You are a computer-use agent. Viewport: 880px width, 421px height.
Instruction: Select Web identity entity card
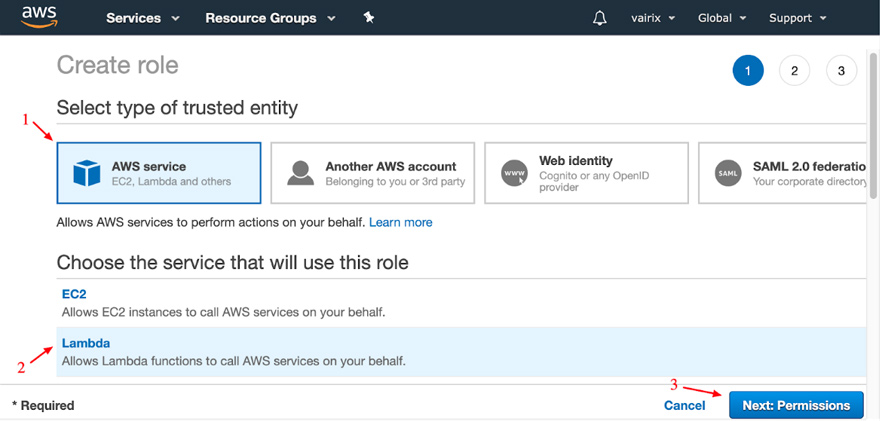point(586,173)
